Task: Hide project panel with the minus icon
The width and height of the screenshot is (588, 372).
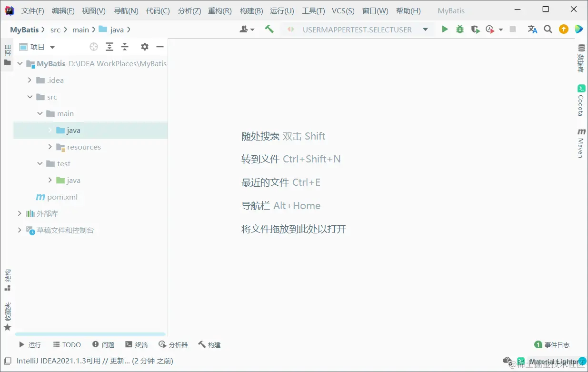Action: [160, 47]
